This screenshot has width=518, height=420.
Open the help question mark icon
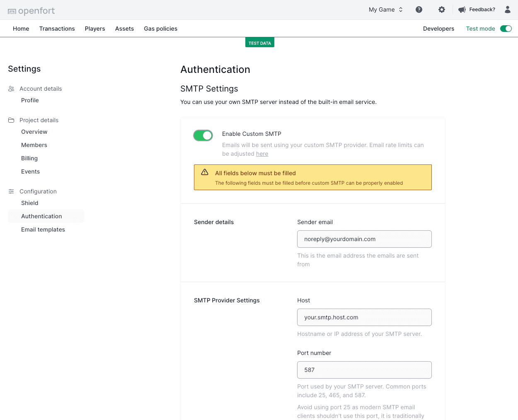(x=419, y=9)
